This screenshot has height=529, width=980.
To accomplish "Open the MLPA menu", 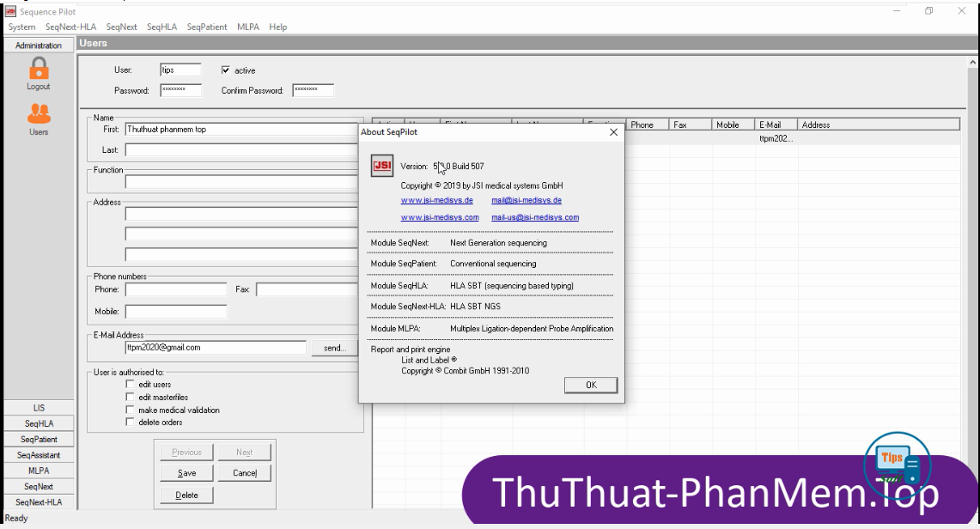I will pyautogui.click(x=248, y=27).
